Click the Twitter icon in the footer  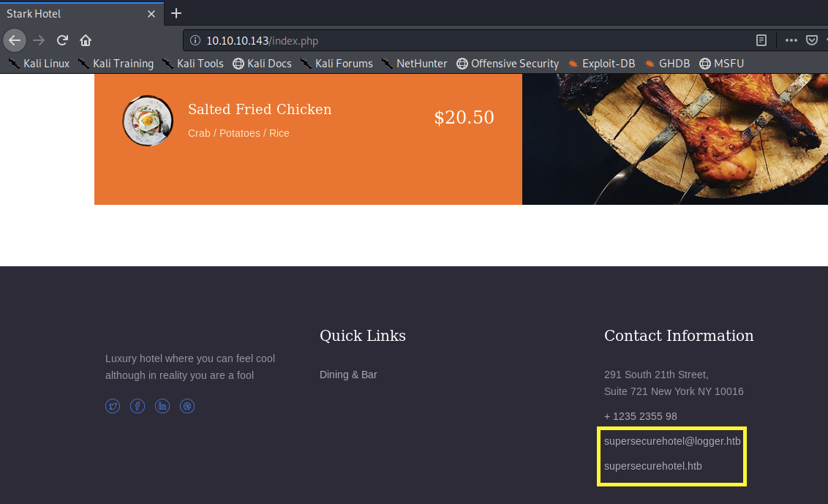(x=113, y=406)
